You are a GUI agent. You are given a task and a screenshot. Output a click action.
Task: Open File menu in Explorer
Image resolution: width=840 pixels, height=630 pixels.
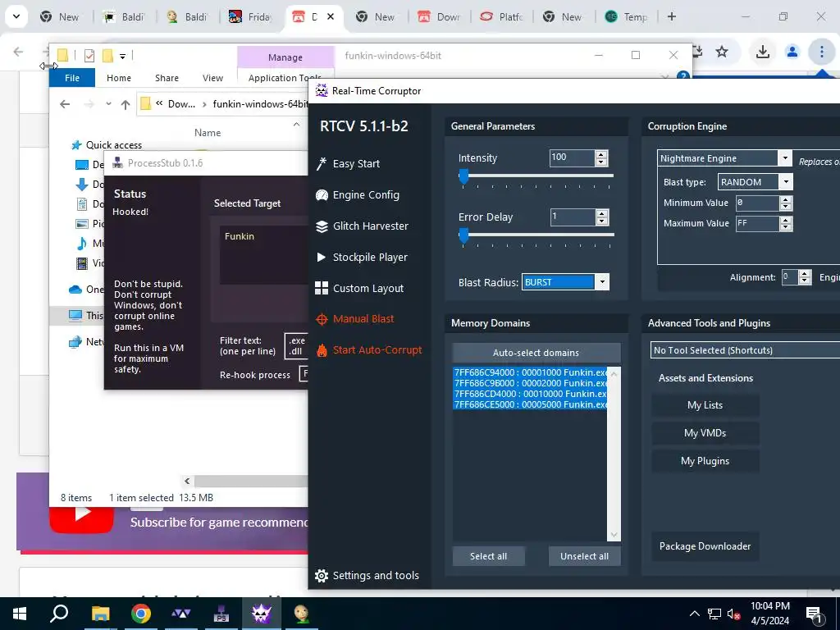pos(72,78)
